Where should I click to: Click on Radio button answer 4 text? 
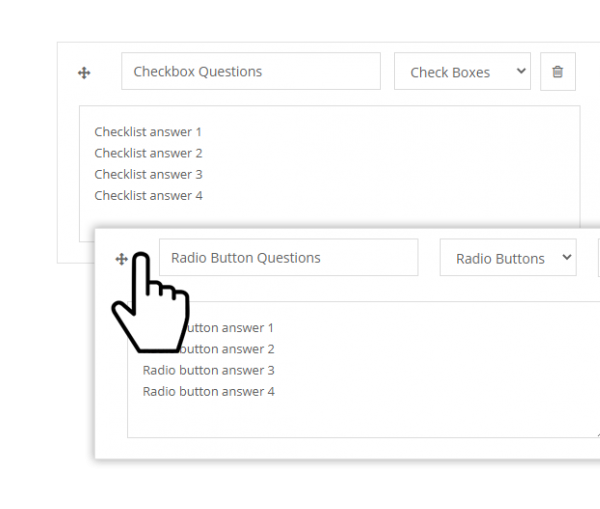[x=208, y=391]
